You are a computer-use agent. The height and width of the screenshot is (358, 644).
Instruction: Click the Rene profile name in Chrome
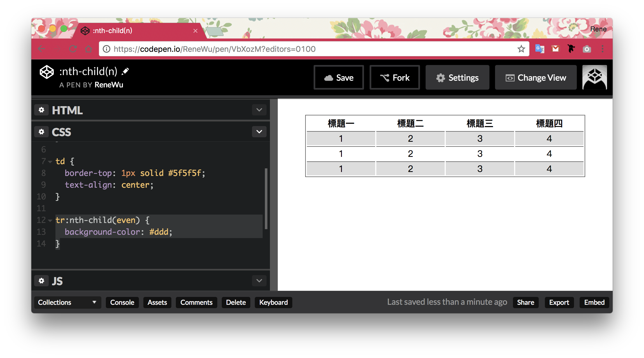[598, 29]
